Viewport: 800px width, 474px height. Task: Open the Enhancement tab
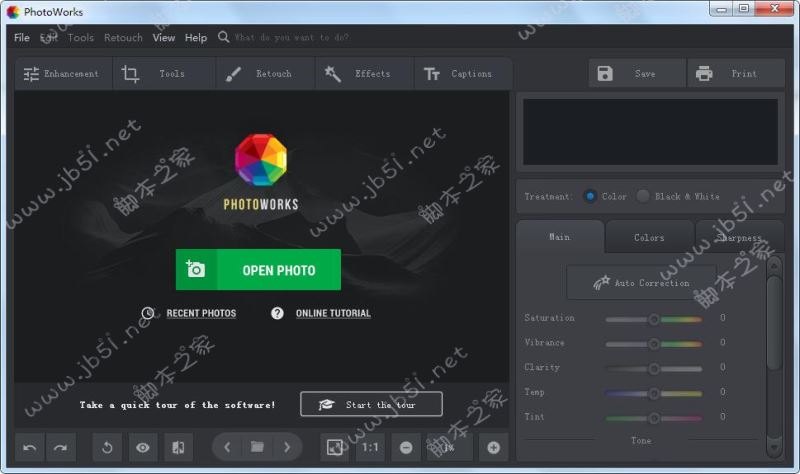click(63, 74)
